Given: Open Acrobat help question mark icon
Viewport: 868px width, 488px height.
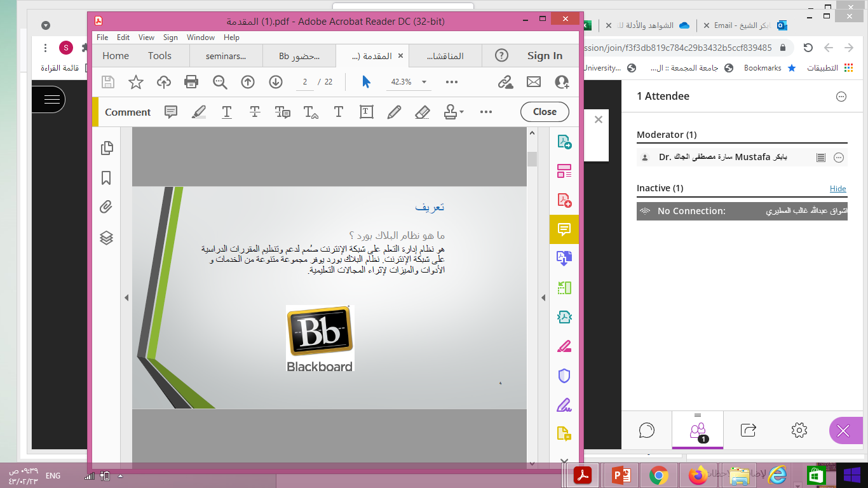Looking at the screenshot, I should pyautogui.click(x=502, y=56).
